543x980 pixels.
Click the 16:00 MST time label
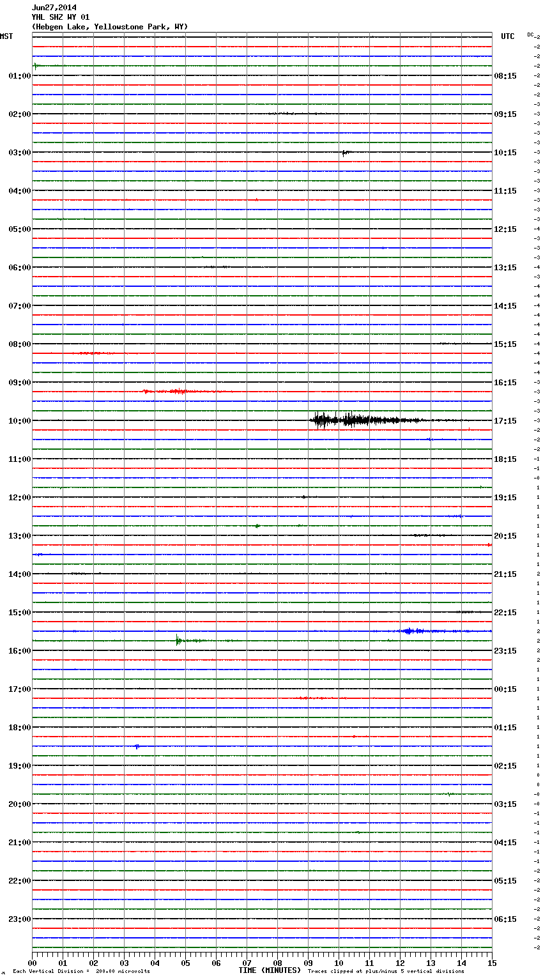click(x=20, y=651)
